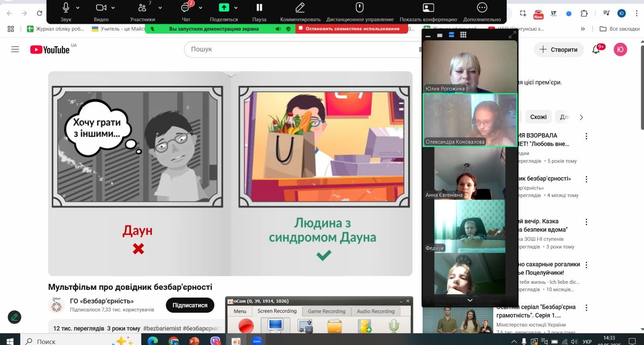The height and width of the screenshot is (345, 644).
Task: Click the oCam green microphone sound icon
Action: [x=394, y=326]
